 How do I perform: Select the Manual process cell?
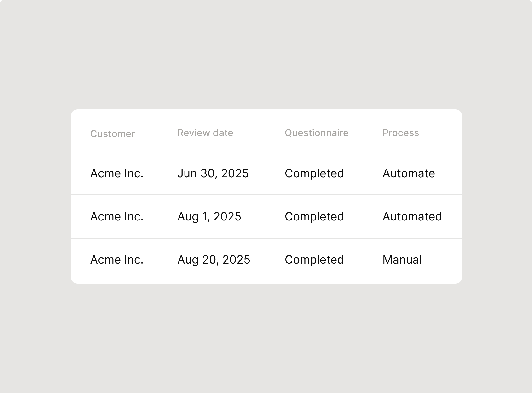(402, 260)
